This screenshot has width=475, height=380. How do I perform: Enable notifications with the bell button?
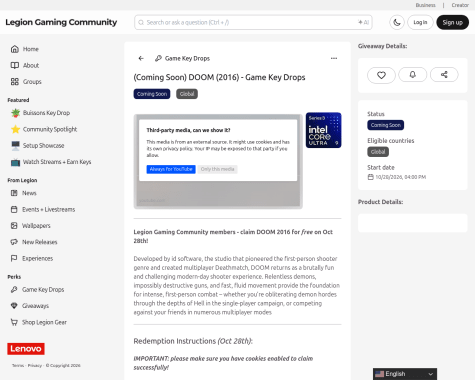(x=413, y=74)
